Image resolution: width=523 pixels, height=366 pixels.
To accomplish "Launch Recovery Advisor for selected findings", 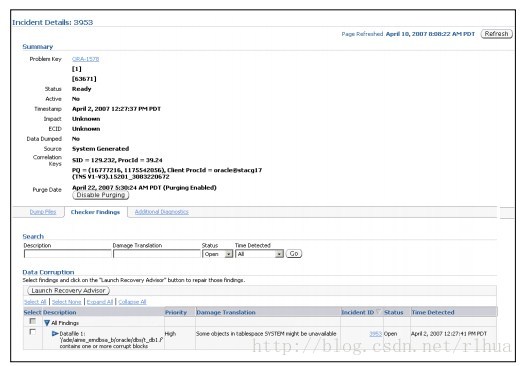I will (68, 291).
